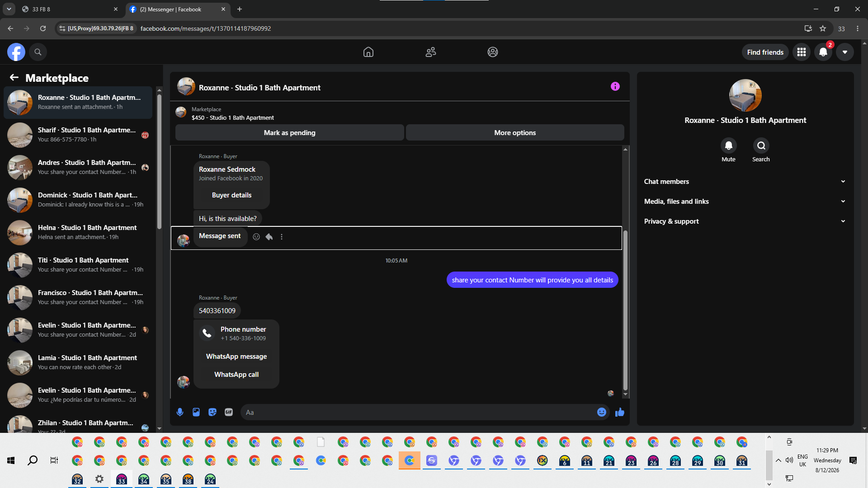
Task: Bookmark this page with the star
Action: pyautogui.click(x=823, y=28)
